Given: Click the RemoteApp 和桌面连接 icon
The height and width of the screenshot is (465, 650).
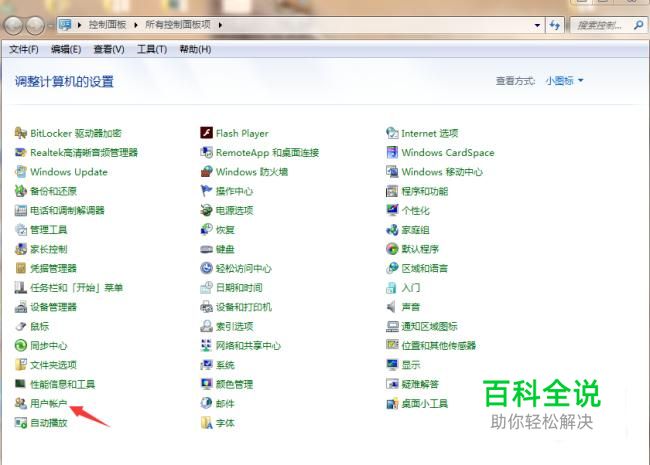Looking at the screenshot, I should (206, 153).
